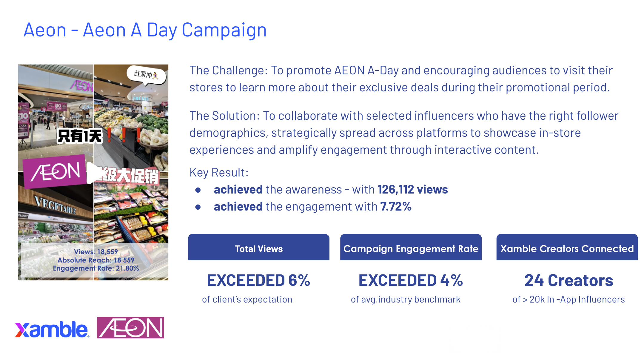This screenshot has width=644, height=353.
Task: Click the Xamble logo
Action: click(52, 329)
